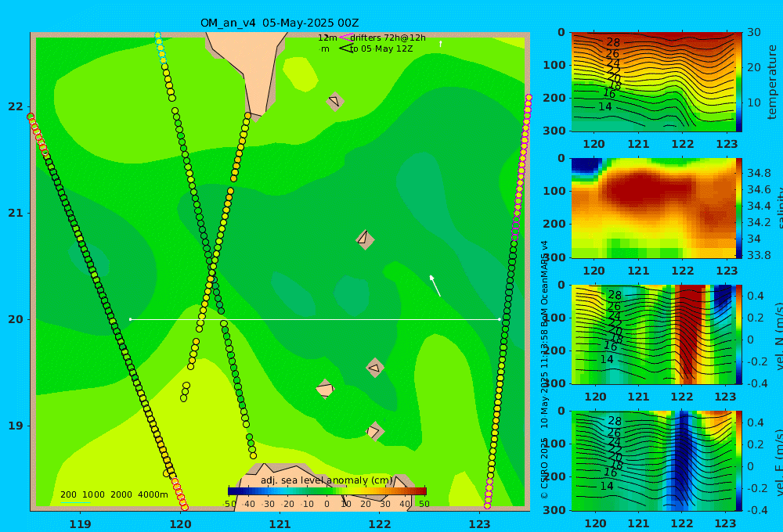Screen dimensions: 783x532
Task: Click the map title OM_an_v4 05-May-2025 00Z
Action: (x=280, y=23)
